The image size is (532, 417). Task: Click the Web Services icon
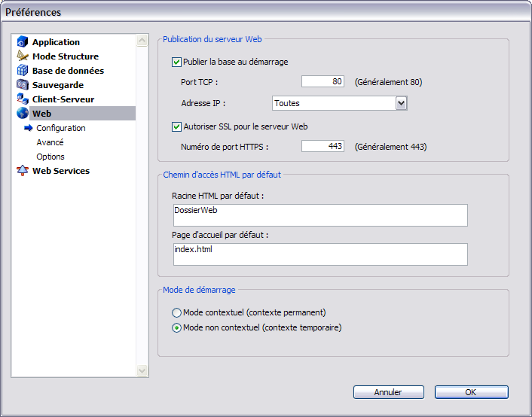(23, 171)
